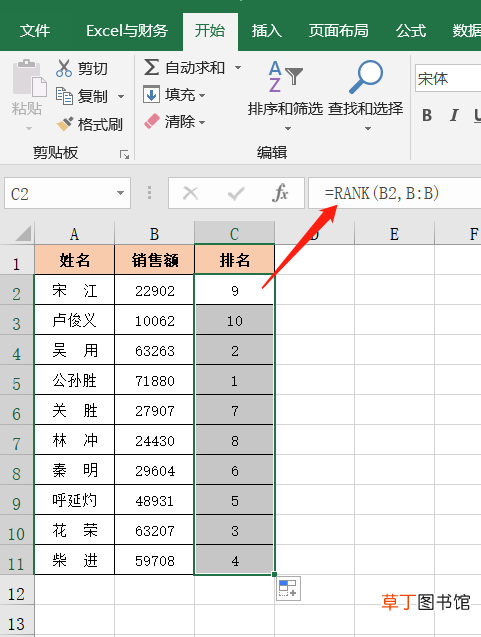Click the header cell 姓名

(x=74, y=260)
